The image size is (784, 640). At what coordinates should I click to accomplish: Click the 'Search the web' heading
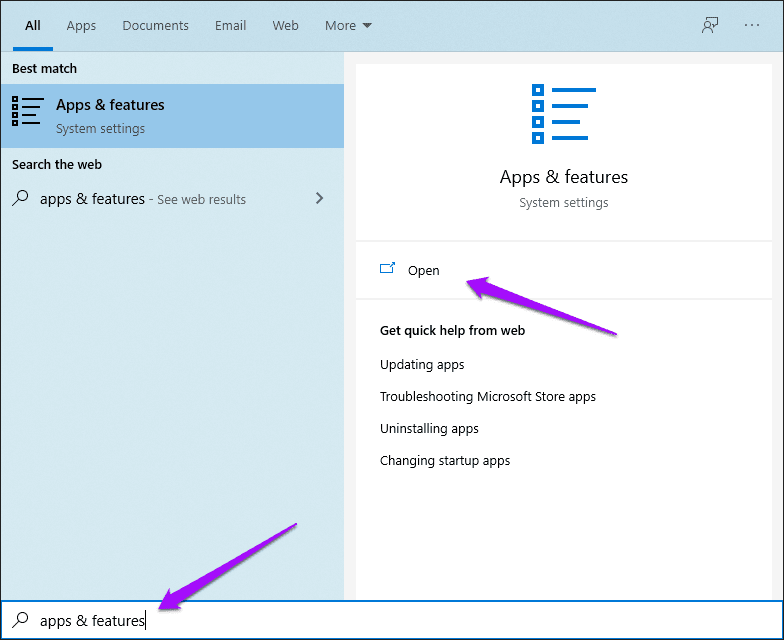tap(56, 164)
